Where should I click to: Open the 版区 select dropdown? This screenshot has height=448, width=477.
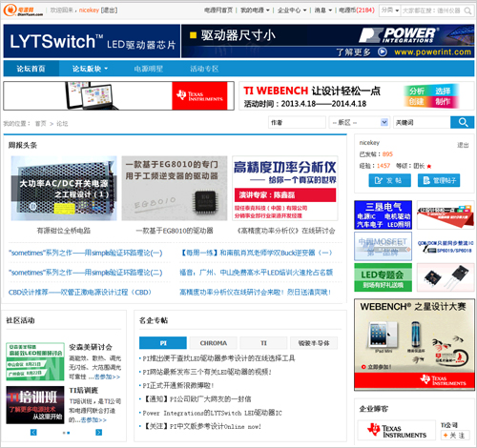click(x=360, y=122)
